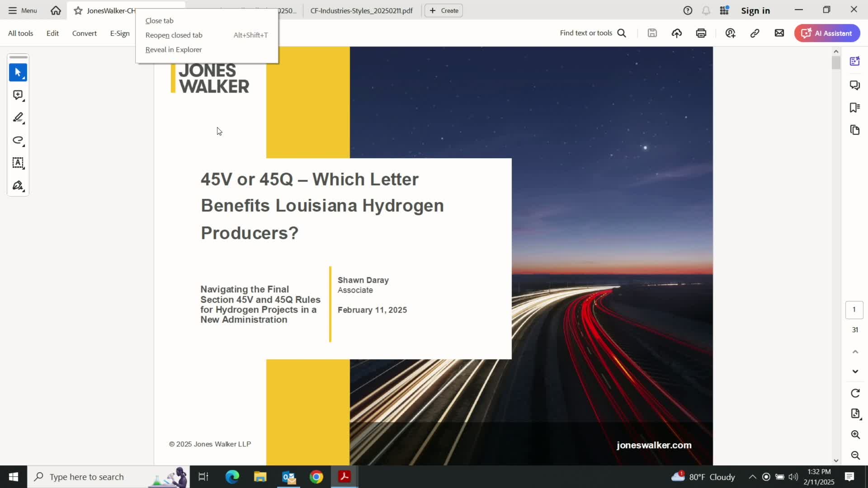Open the AI Assistant button

click(x=827, y=33)
